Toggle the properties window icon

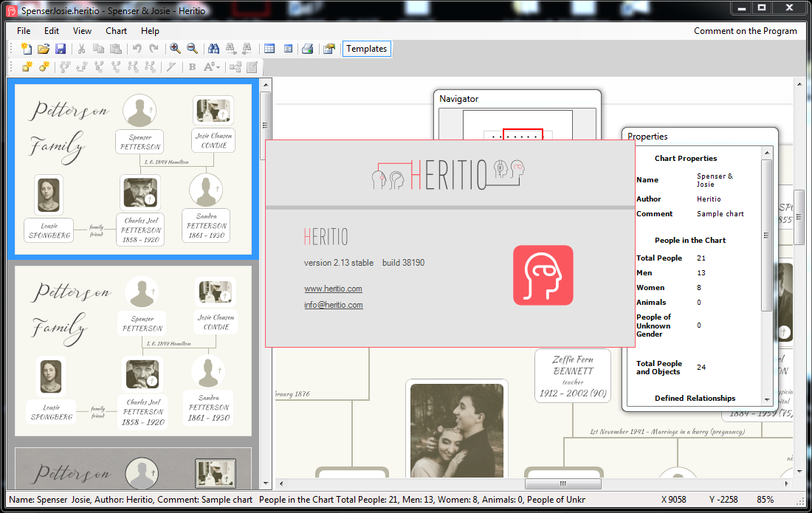[288, 49]
